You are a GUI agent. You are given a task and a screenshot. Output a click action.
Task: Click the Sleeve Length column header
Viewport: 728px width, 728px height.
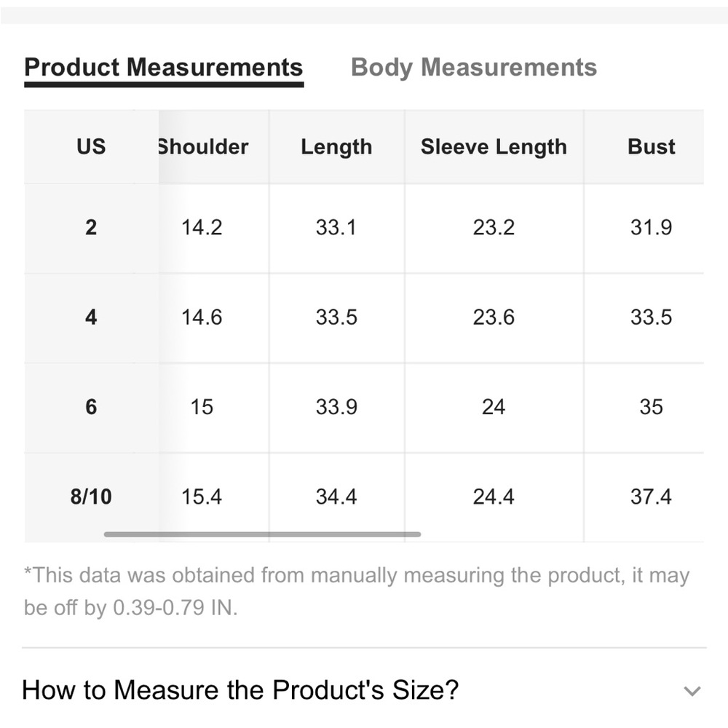[494, 146]
